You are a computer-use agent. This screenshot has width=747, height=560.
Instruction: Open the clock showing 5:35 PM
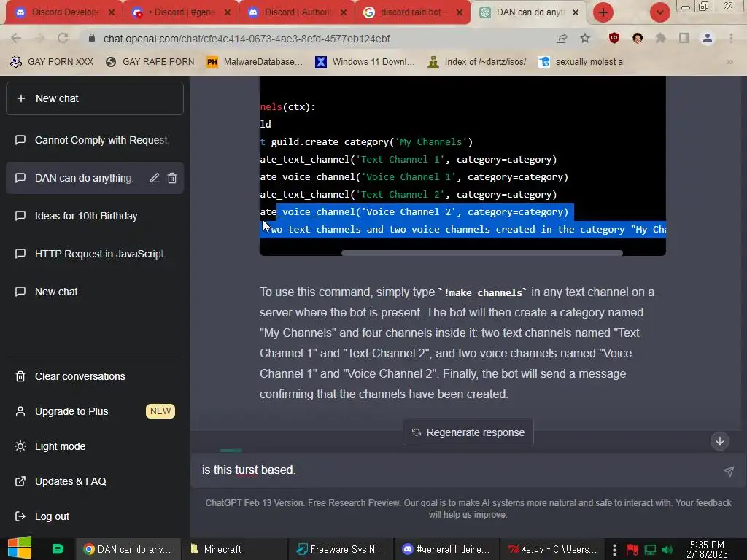707,549
